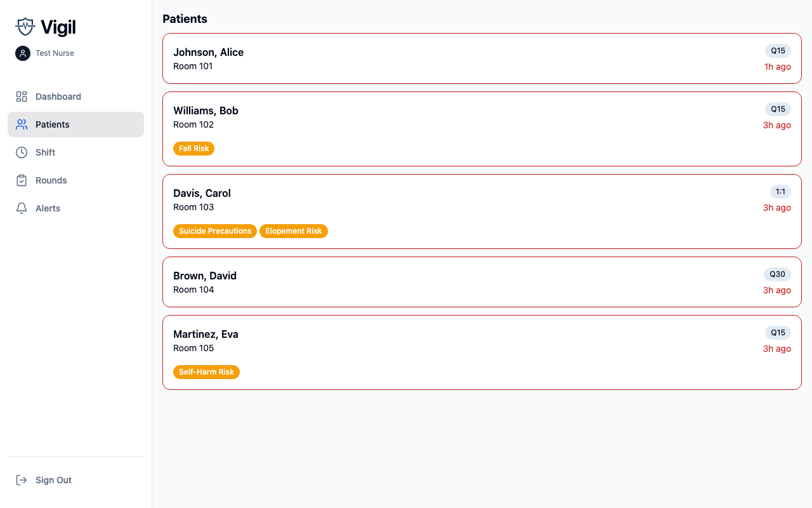The image size is (812, 508).
Task: Click the Test Nurse avatar icon
Action: (x=22, y=53)
